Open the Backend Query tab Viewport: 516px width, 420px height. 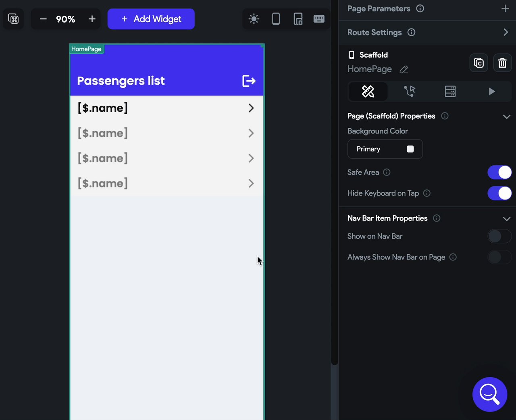(x=450, y=91)
